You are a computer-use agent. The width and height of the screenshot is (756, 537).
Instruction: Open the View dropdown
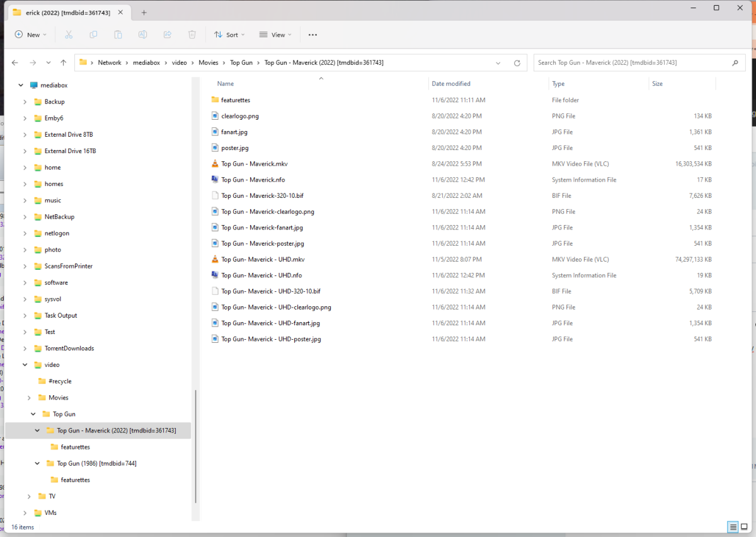tap(275, 35)
